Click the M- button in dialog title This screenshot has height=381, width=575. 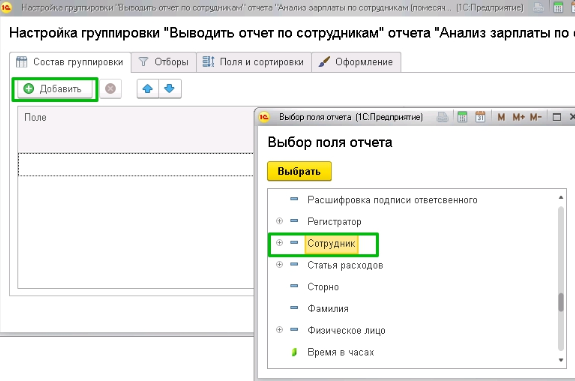(536, 117)
